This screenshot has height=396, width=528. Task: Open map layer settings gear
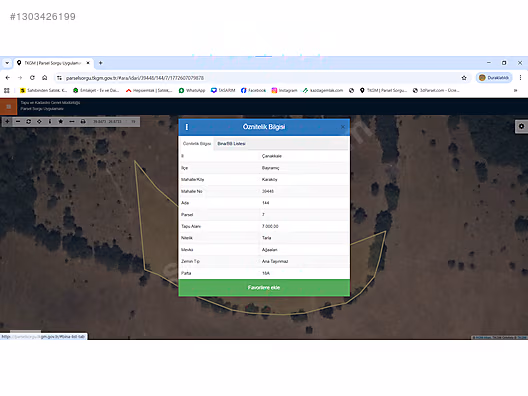click(521, 126)
